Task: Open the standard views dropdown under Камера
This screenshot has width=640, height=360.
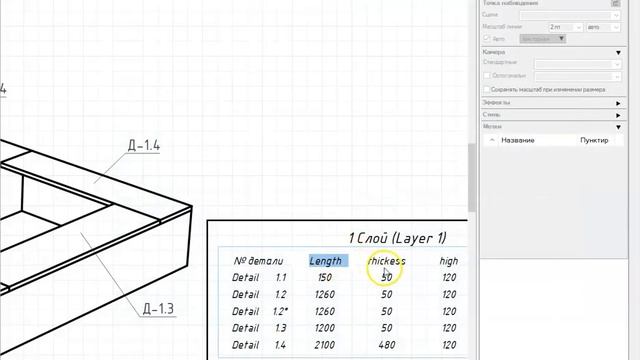Action: pyautogui.click(x=578, y=64)
